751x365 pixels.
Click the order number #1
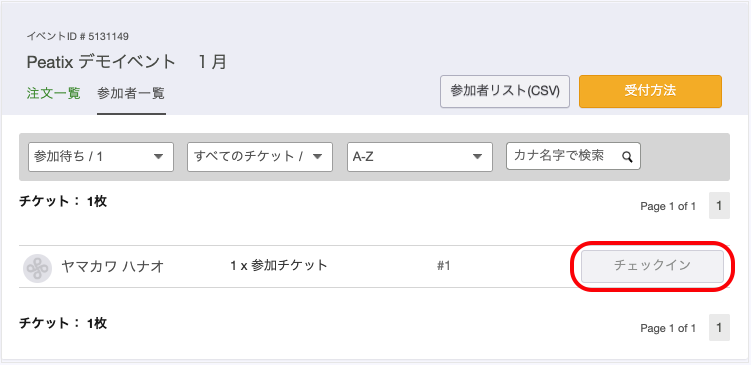pos(444,265)
